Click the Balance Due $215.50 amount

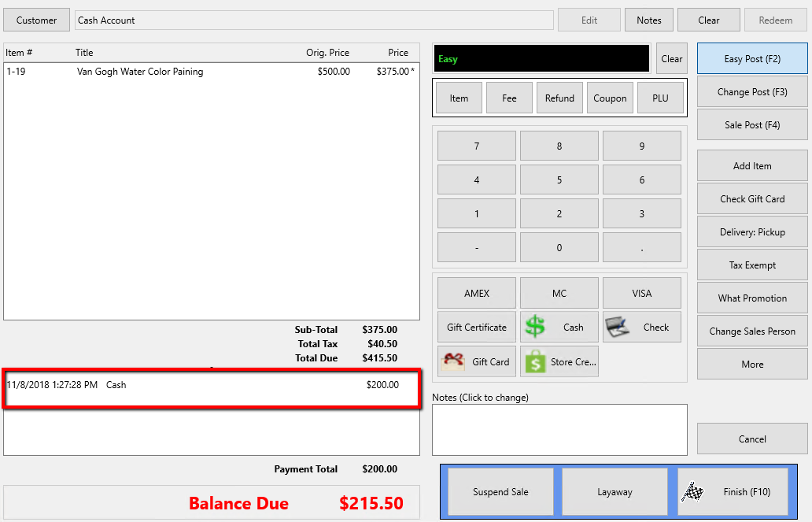coord(371,503)
